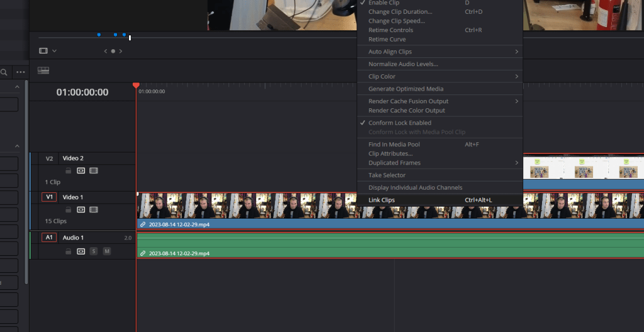Toggle A1 track destination control
The image size is (644, 332).
point(49,238)
